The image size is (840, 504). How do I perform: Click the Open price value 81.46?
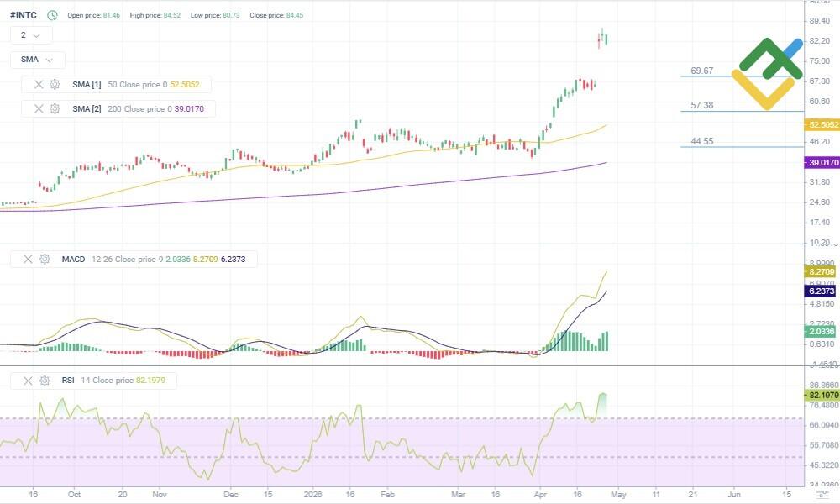[112, 15]
